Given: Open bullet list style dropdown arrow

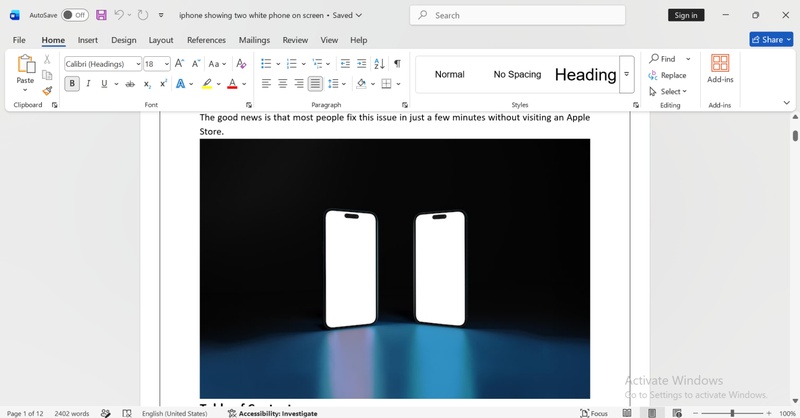Looking at the screenshot, I should pyautogui.click(x=278, y=64).
